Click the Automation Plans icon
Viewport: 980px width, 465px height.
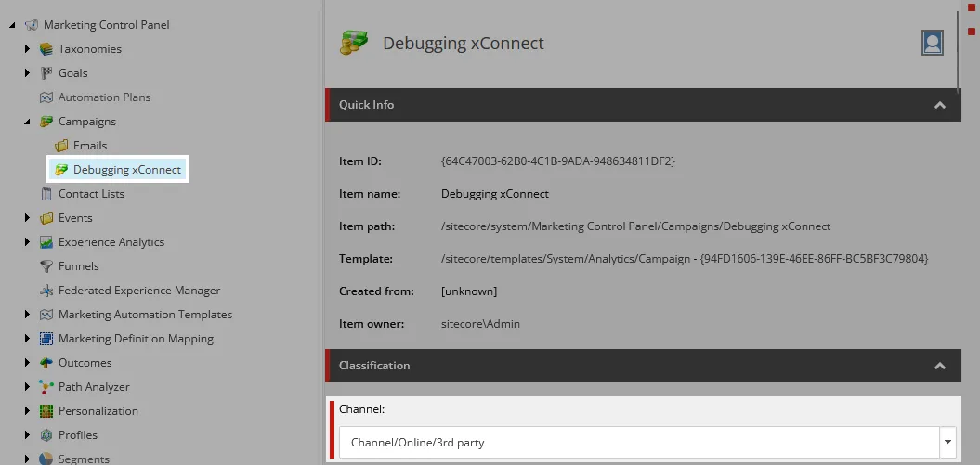click(x=46, y=97)
